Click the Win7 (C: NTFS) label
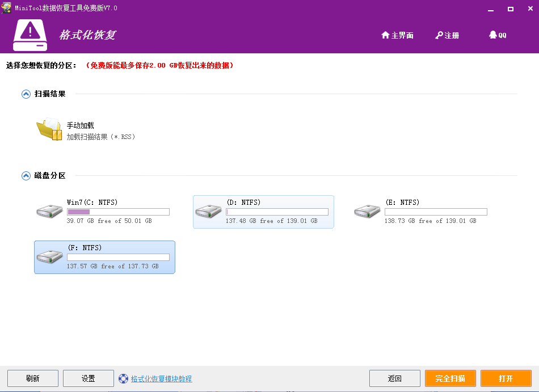 [92, 202]
